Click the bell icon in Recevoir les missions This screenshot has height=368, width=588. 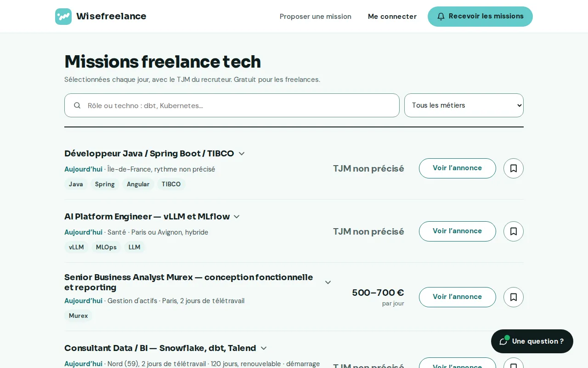point(441,17)
